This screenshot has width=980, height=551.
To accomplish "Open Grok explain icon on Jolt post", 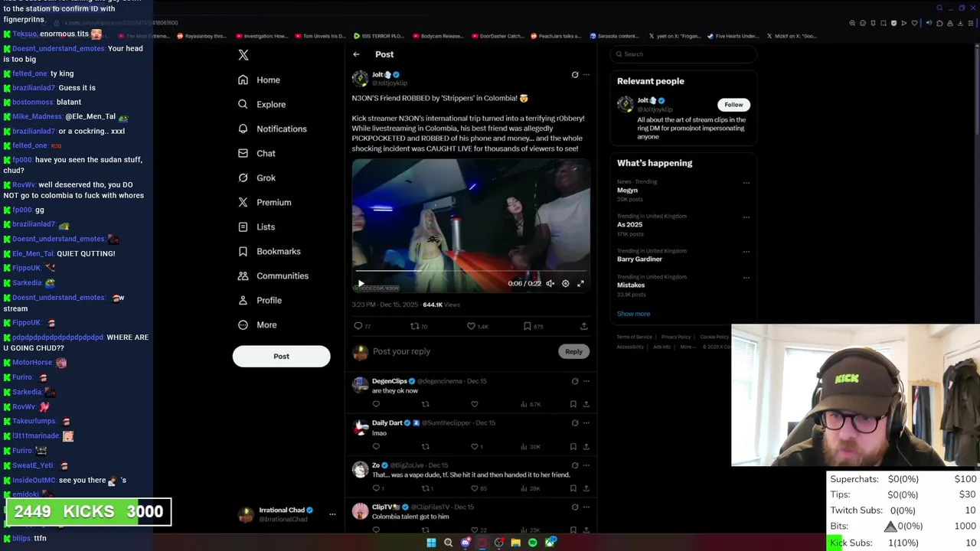I will [x=575, y=75].
